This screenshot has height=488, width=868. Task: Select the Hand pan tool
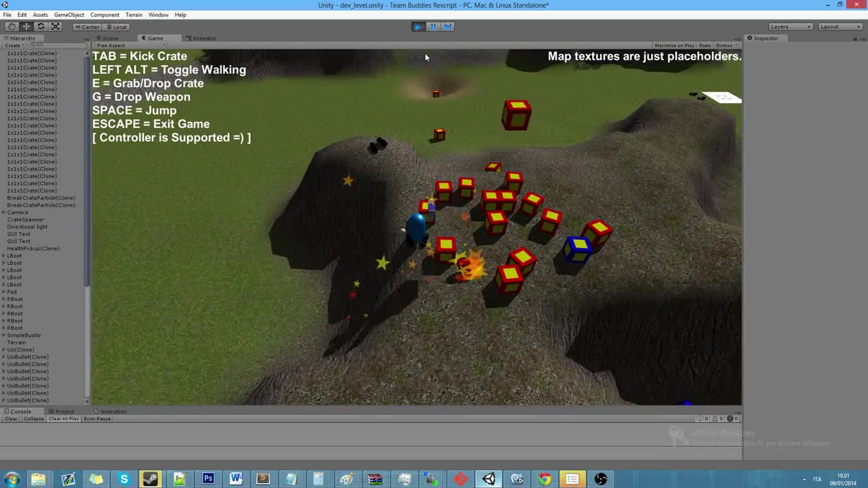coord(11,26)
